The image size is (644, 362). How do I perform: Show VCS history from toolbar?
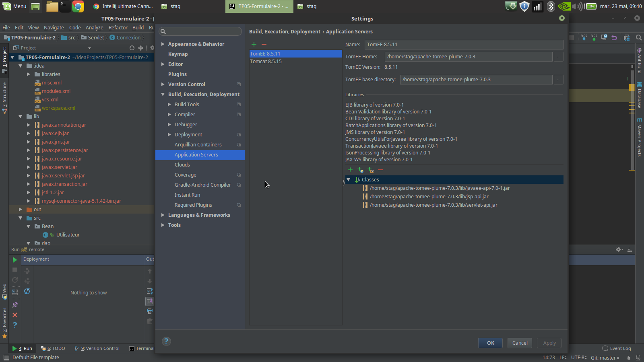tap(604, 37)
